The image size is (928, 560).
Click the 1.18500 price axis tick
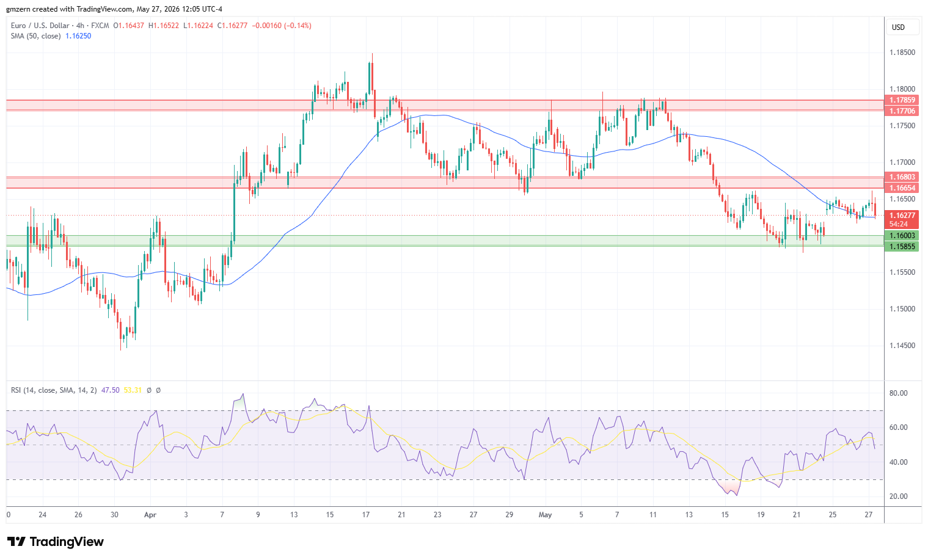(902, 53)
